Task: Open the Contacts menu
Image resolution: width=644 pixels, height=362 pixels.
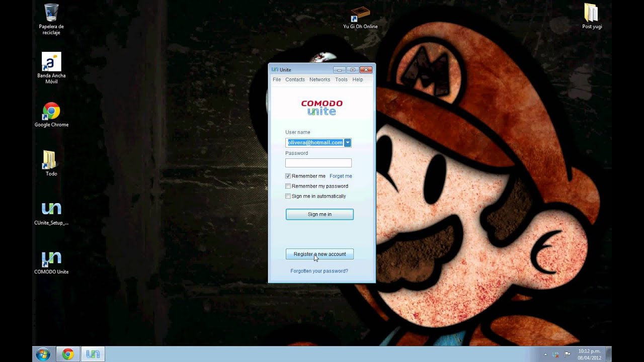Action: point(295,79)
